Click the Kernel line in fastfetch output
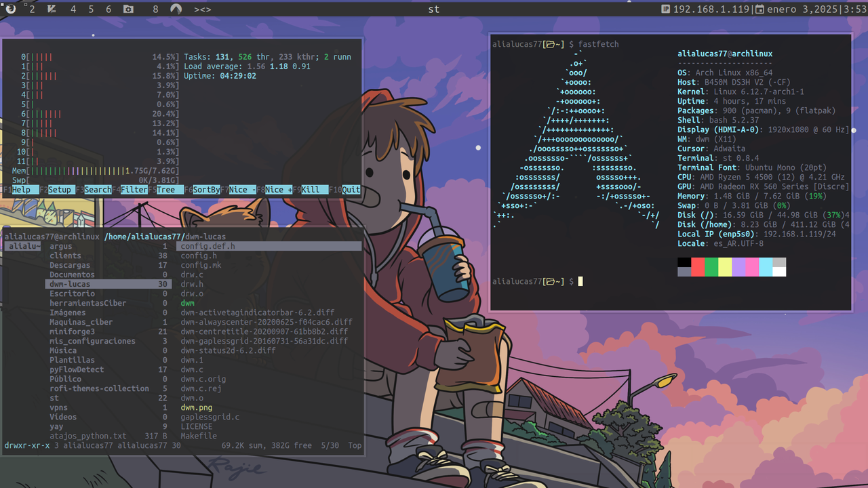868x488 pixels. pos(741,91)
